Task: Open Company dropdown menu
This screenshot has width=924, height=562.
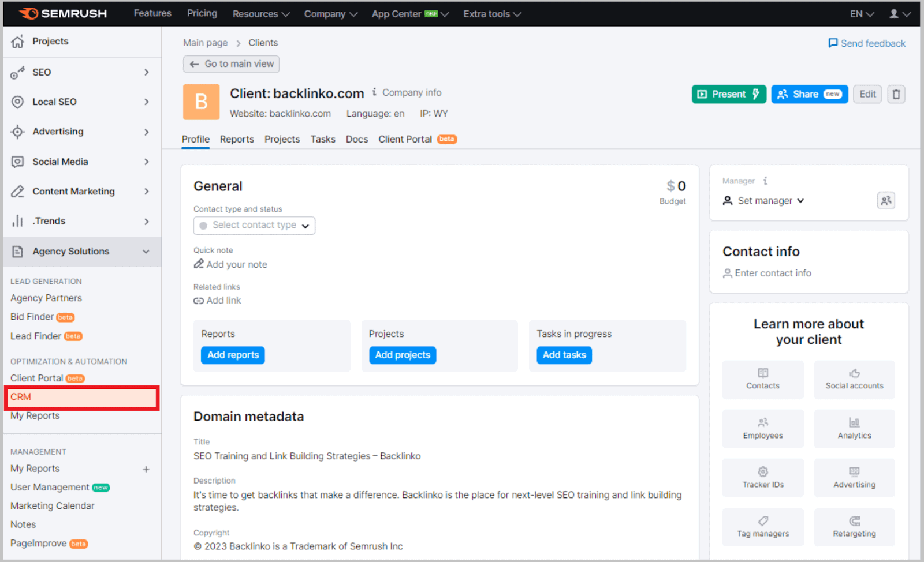Action: click(x=331, y=14)
